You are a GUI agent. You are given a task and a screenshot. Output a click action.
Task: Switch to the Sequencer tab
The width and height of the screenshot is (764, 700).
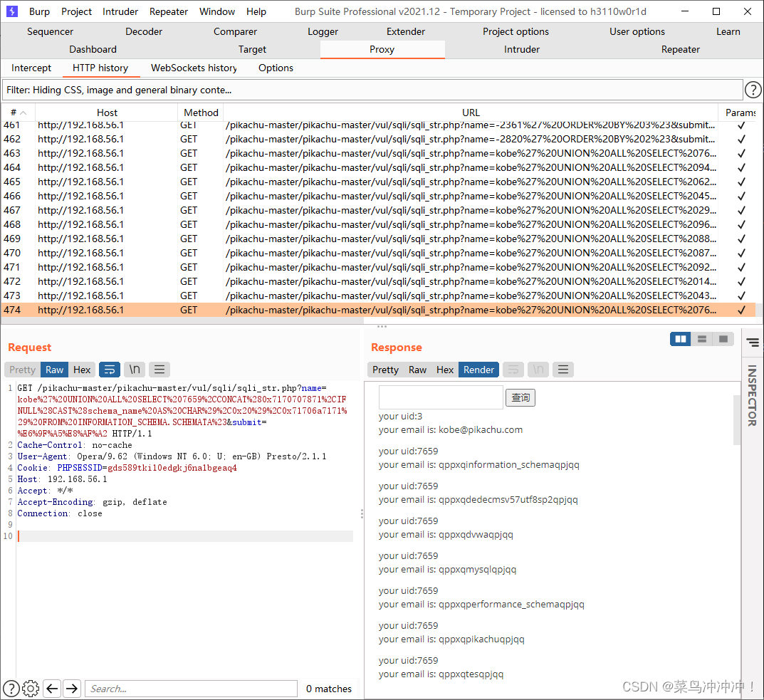pyautogui.click(x=50, y=31)
